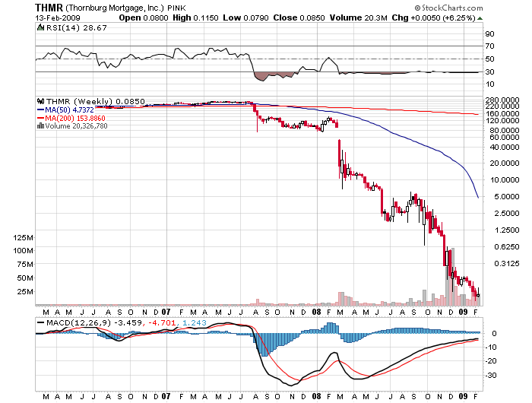This screenshot has width=532, height=403.
Task: Click the RSI indicator mountain icon
Action: [x=40, y=27]
